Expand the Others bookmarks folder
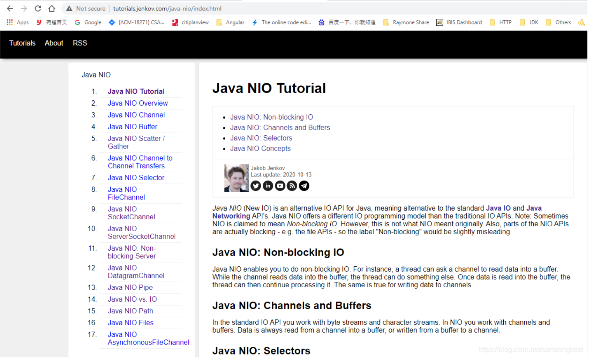601x364 pixels. [558, 22]
